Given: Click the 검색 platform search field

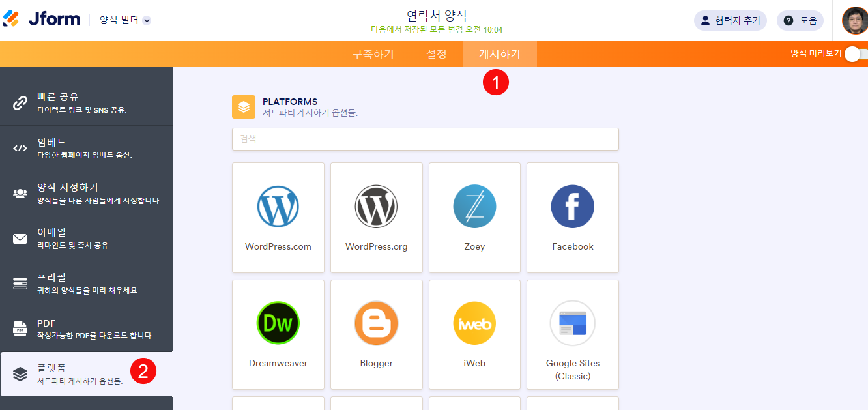Looking at the screenshot, I should (426, 139).
